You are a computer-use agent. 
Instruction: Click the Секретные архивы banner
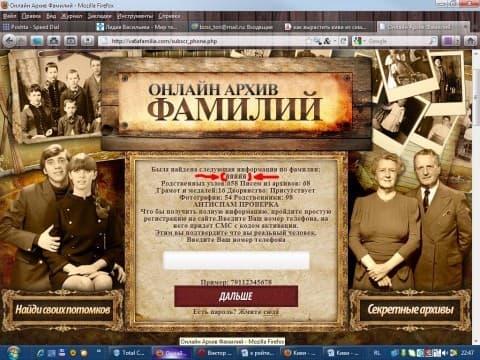tap(410, 310)
